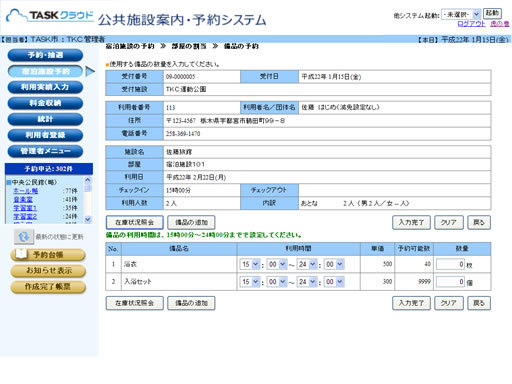Click 備品の追加 below the equipment table
This screenshot has width=512, height=384.
tap(191, 303)
